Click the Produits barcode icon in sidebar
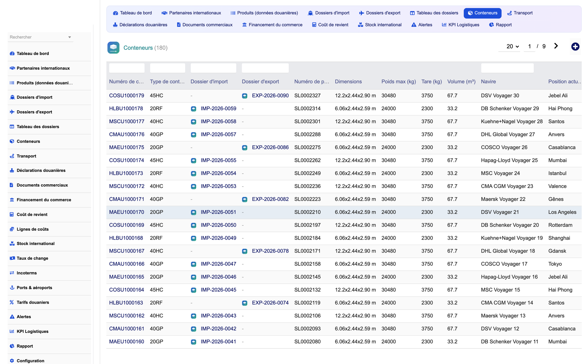 coord(12,83)
